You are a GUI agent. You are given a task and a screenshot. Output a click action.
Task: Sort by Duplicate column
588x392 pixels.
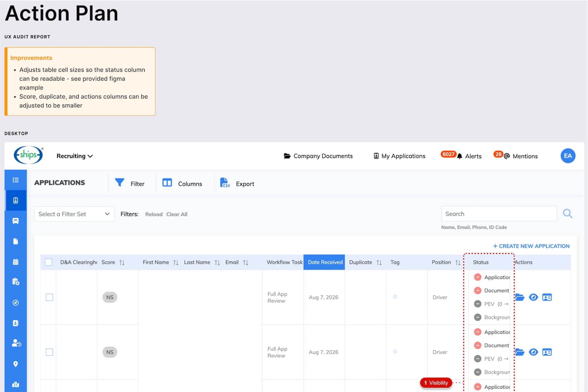click(379, 262)
